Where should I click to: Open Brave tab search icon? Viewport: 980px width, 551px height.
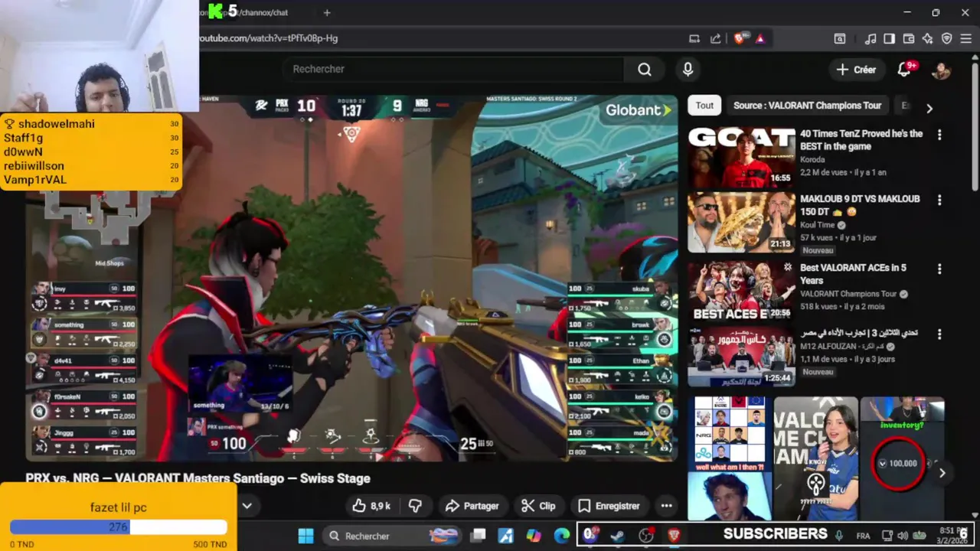click(840, 38)
